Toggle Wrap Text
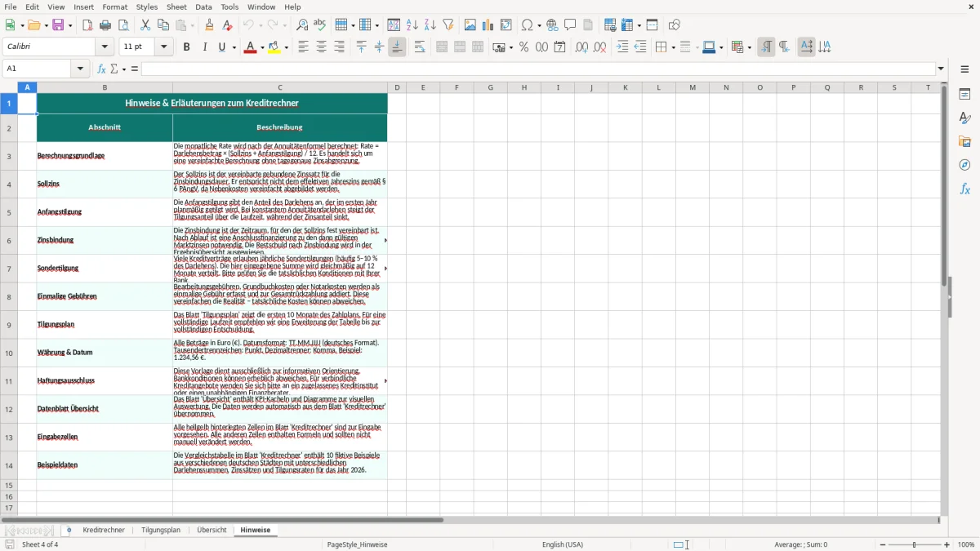The width and height of the screenshot is (980, 551). [x=420, y=47]
